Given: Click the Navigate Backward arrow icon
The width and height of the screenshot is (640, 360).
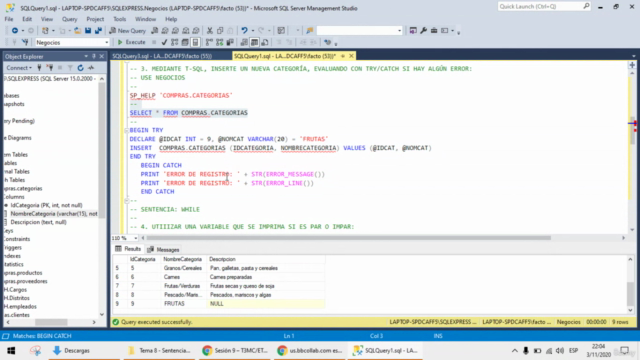Looking at the screenshot, I should [x=15, y=31].
